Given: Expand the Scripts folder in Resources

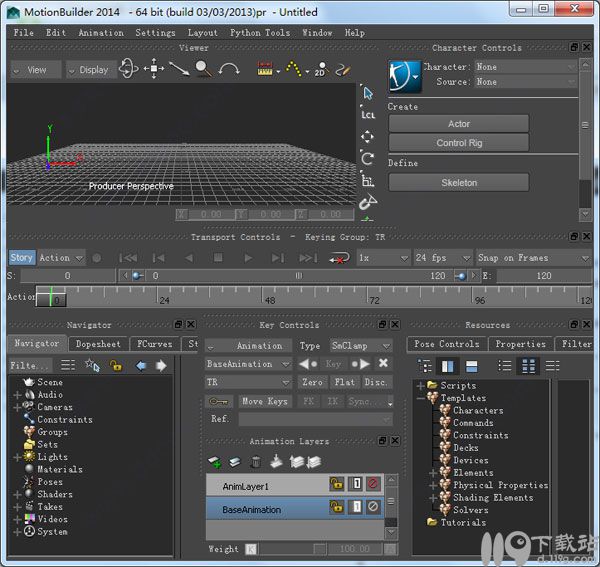Looking at the screenshot, I should click(420, 386).
